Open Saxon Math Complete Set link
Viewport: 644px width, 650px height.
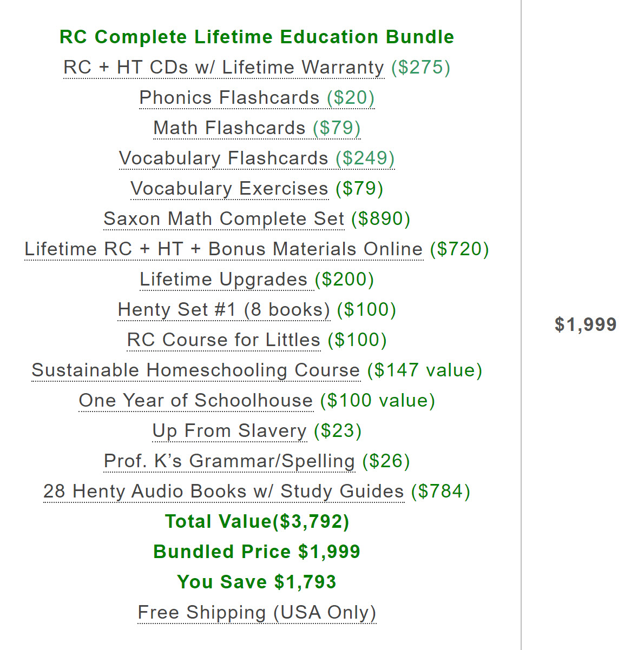point(224,218)
